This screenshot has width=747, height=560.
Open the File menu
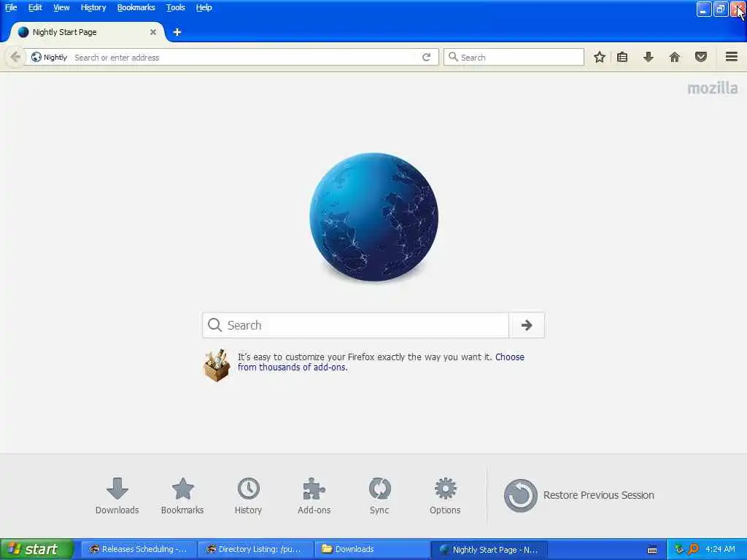click(11, 7)
